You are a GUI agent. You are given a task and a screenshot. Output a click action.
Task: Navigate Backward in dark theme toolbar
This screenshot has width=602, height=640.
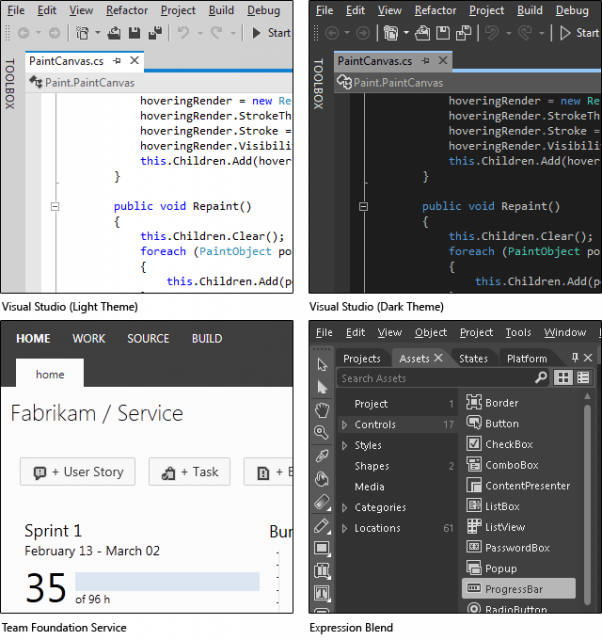332,33
